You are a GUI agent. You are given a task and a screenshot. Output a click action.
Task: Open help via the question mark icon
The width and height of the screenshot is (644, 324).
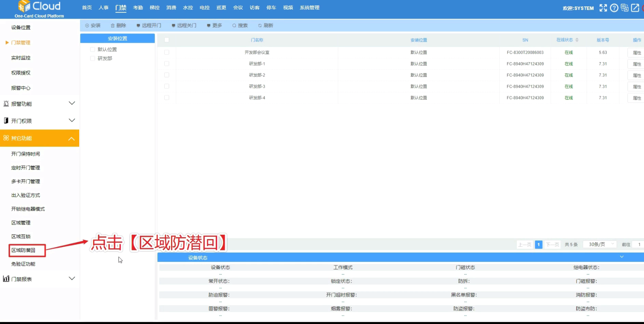(x=614, y=8)
